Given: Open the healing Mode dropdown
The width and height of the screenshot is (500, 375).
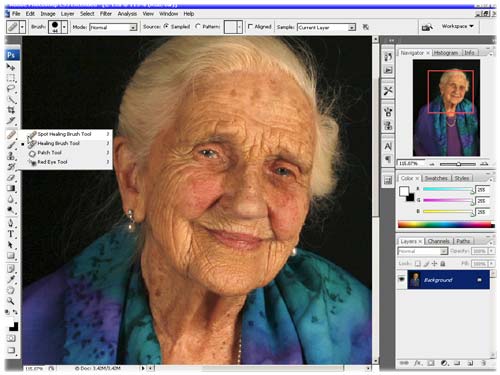Looking at the screenshot, I should 113,27.
